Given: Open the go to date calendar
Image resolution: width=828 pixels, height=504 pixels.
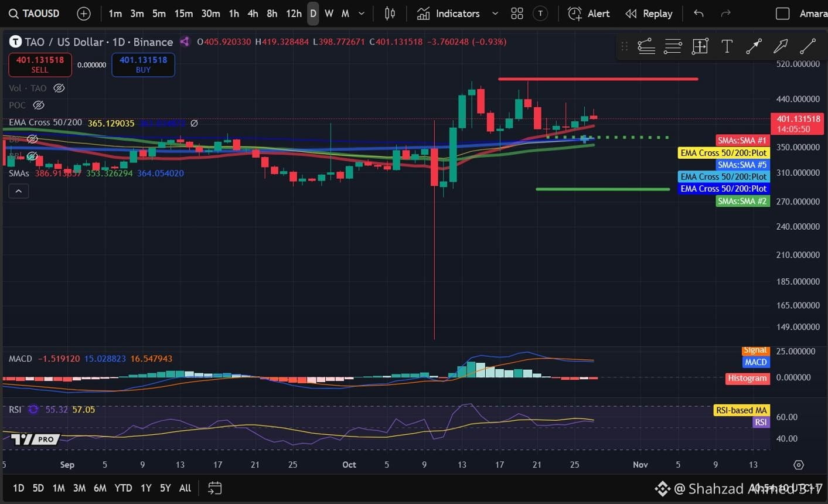Looking at the screenshot, I should coord(214,488).
